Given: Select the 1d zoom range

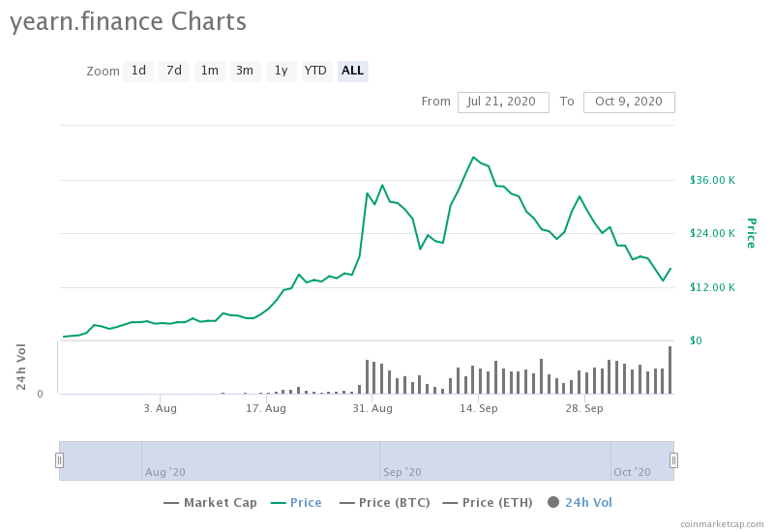Looking at the screenshot, I should [x=138, y=71].
